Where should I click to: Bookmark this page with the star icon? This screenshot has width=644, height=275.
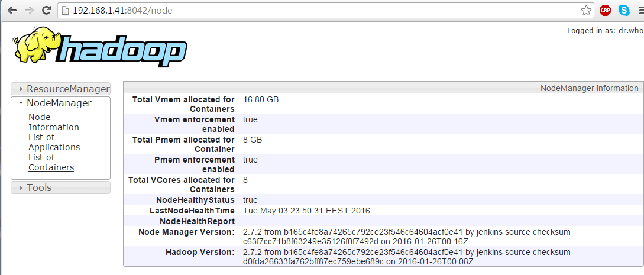click(x=586, y=11)
